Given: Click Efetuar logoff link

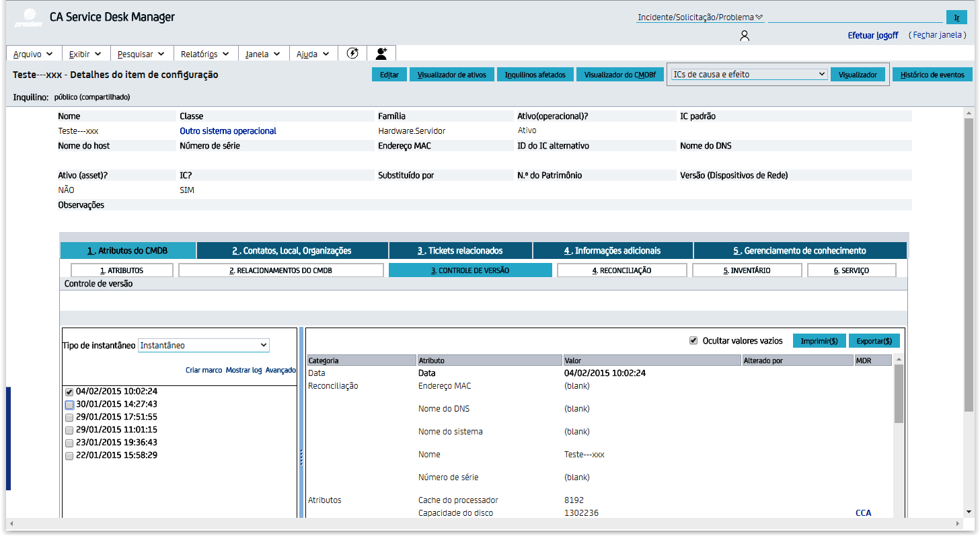Looking at the screenshot, I should 873,36.
